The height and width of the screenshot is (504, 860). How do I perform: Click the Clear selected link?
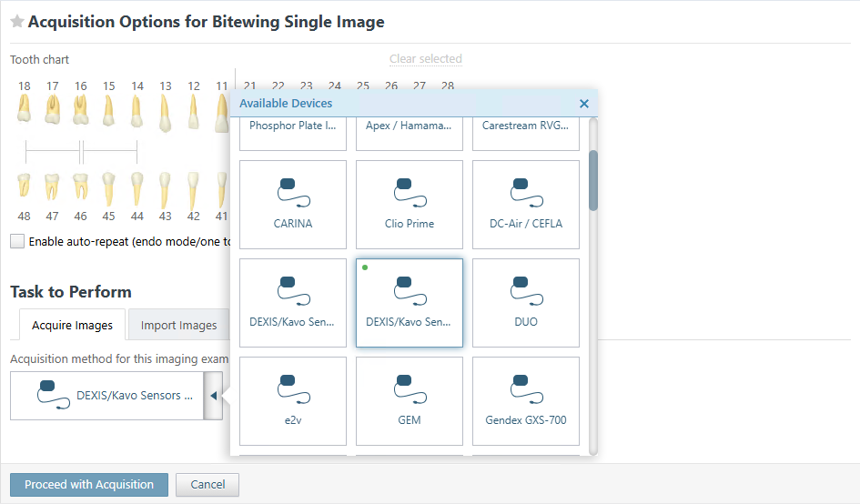pyautogui.click(x=426, y=59)
